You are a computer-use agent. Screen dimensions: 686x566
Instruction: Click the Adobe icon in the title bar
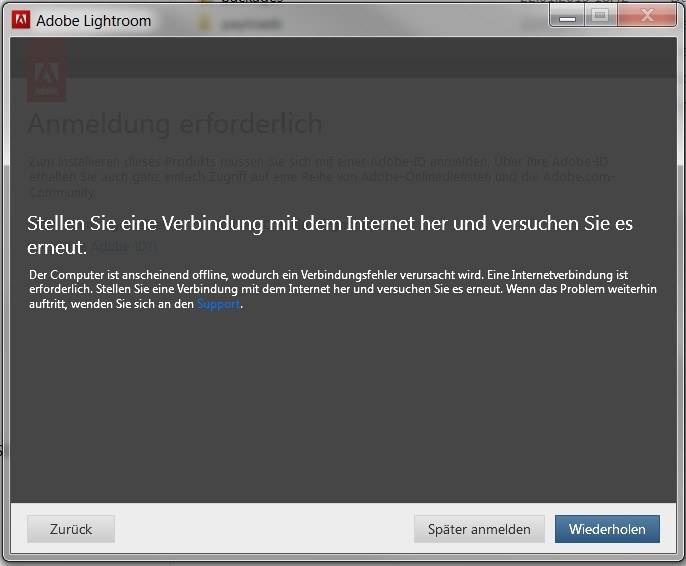click(20, 20)
